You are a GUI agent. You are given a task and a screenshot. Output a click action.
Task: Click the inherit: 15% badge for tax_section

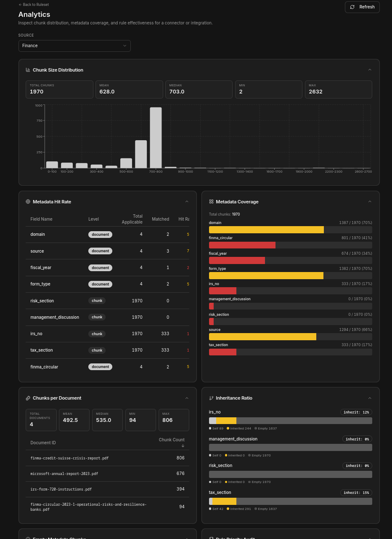[x=356, y=493]
